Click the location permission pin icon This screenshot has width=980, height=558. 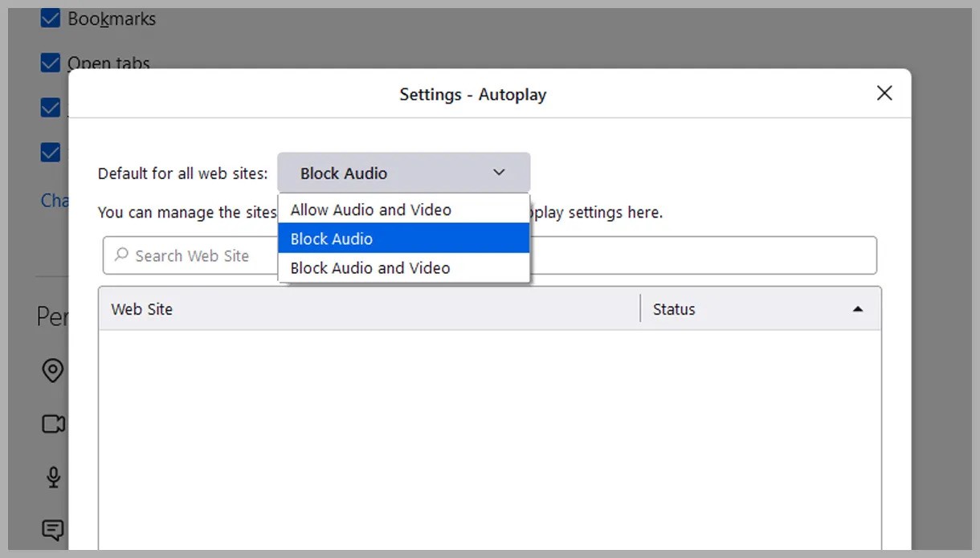[x=53, y=371]
